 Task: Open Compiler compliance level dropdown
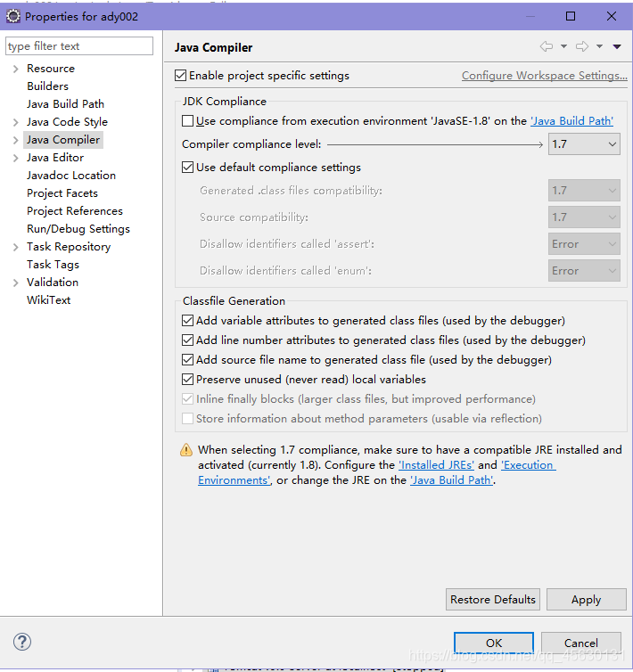pyautogui.click(x=584, y=144)
